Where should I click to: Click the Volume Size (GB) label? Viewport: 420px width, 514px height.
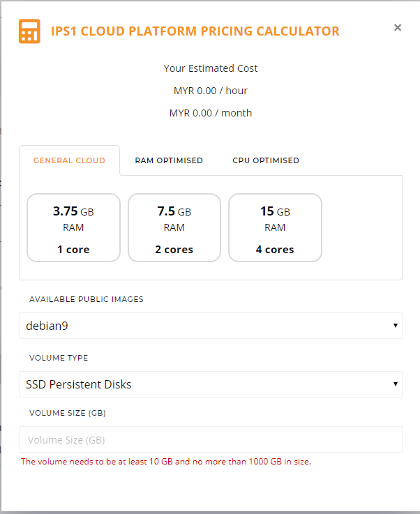pyautogui.click(x=67, y=413)
